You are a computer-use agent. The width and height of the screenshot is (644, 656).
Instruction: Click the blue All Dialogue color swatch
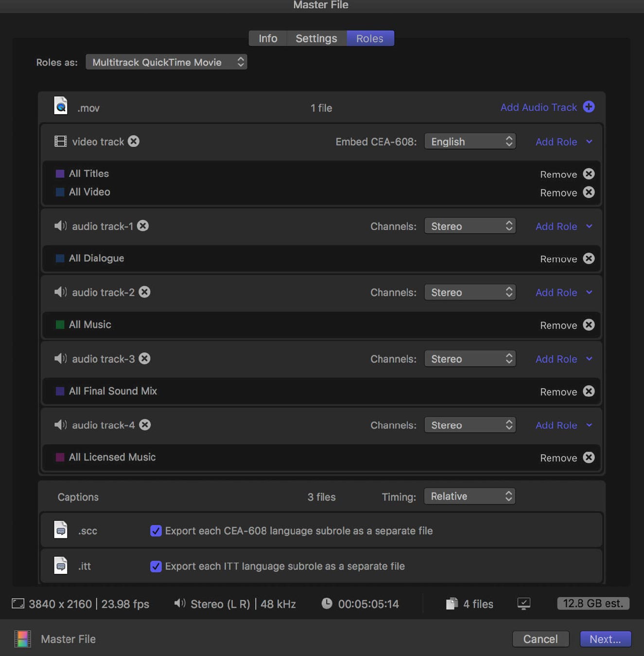[x=60, y=258]
